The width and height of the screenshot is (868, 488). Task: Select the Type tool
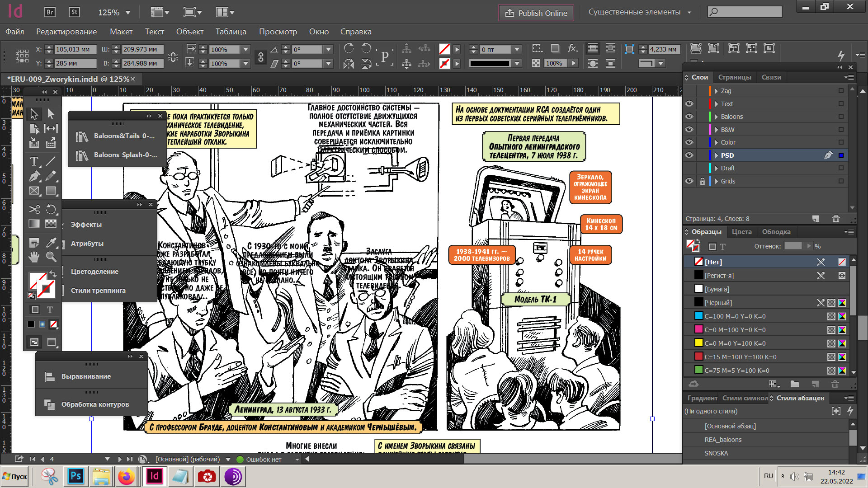[x=34, y=161]
